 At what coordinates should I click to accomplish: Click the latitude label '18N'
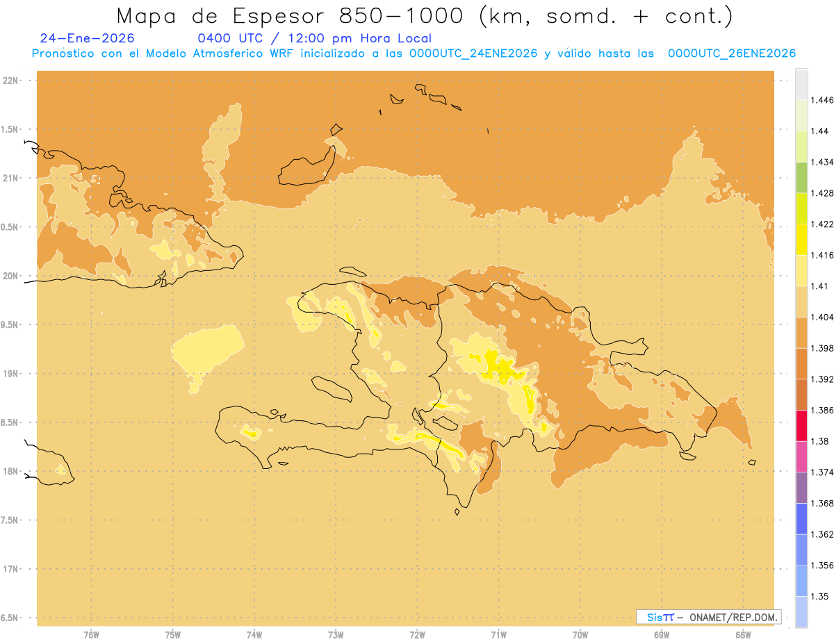[x=10, y=472]
